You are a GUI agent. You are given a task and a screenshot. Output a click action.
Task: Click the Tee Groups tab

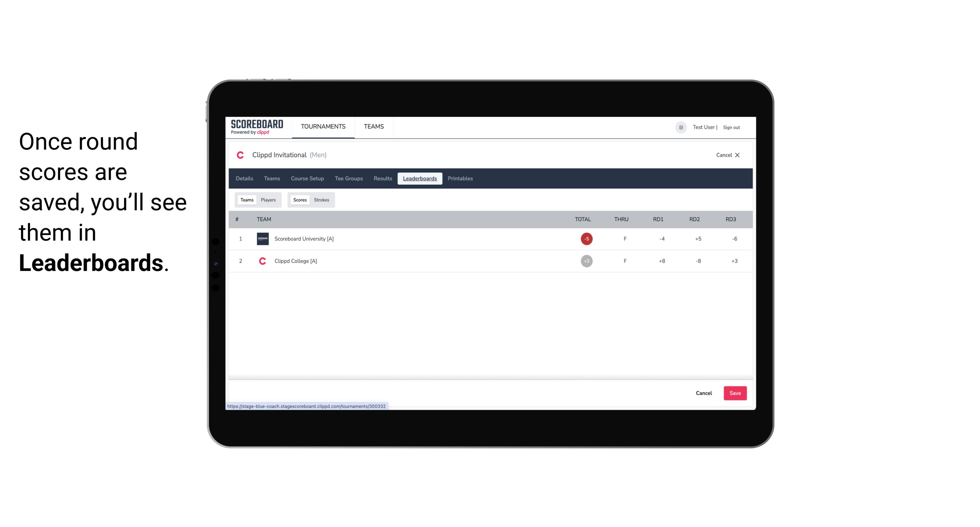pos(348,179)
